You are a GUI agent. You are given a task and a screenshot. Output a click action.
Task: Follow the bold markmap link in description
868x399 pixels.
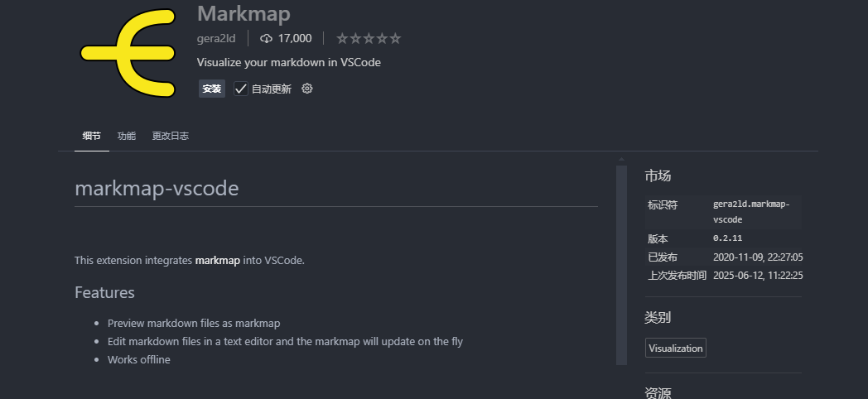[x=218, y=260]
